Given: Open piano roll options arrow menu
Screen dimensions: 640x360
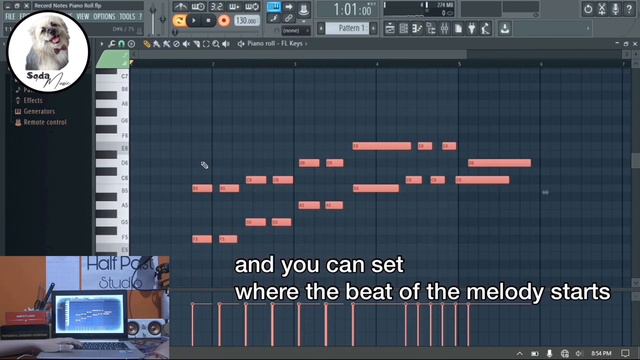Looking at the screenshot, I should [102, 44].
